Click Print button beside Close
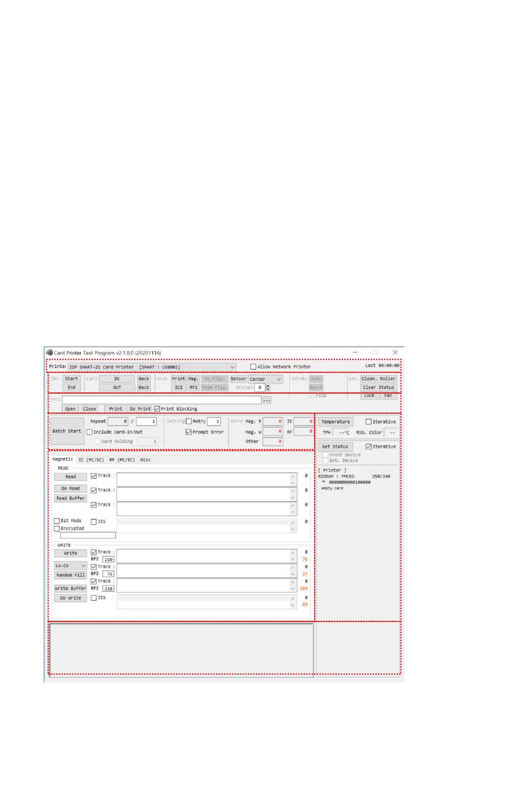The height and width of the screenshot is (795, 532). coord(116,409)
